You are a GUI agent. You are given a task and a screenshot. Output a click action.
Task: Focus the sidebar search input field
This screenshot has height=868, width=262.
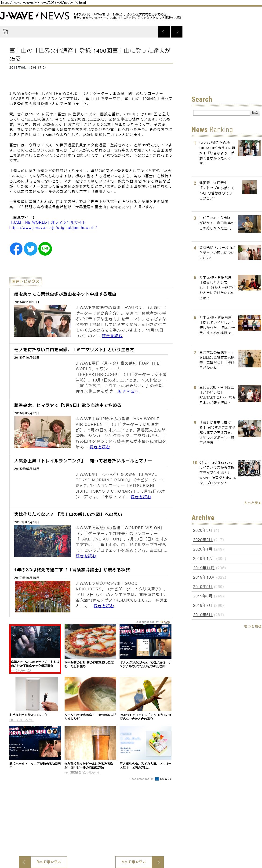(221, 113)
